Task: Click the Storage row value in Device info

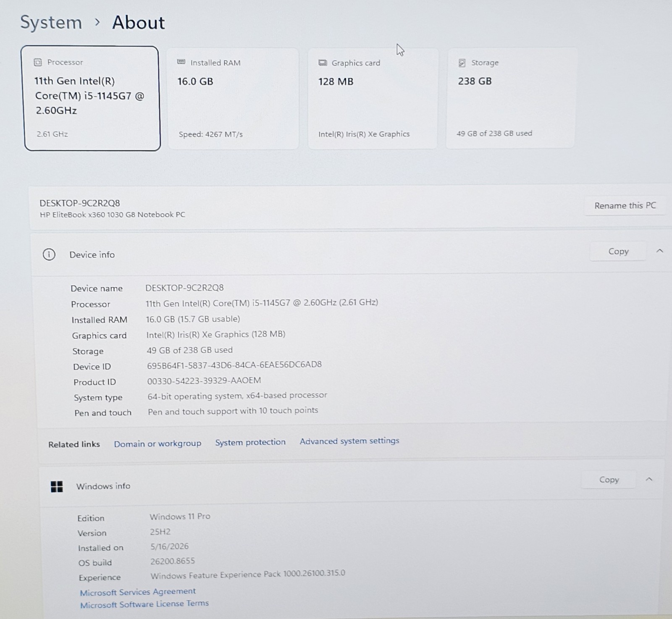Action: click(x=189, y=350)
